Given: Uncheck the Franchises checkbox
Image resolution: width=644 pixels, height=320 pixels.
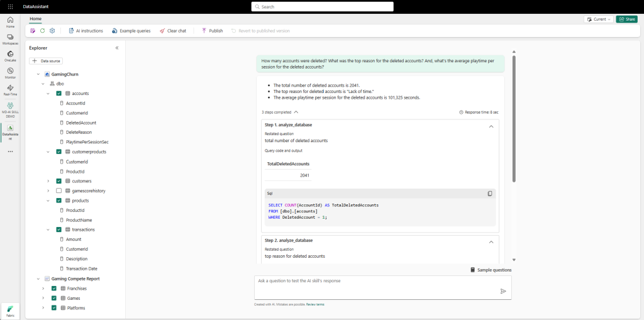Looking at the screenshot, I should click(54, 289).
